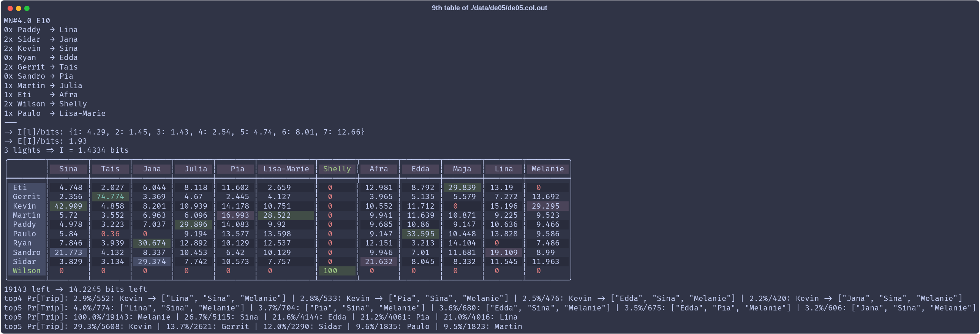This screenshot has height=334, width=980.
Task: Click the window title '9th table of ./data/de05/de05.col.out'
Action: pos(489,8)
